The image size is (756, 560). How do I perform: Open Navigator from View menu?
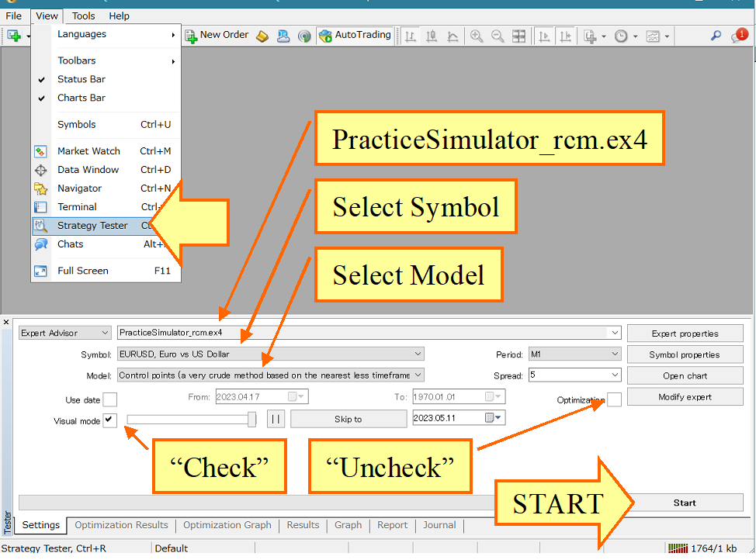(x=106, y=188)
